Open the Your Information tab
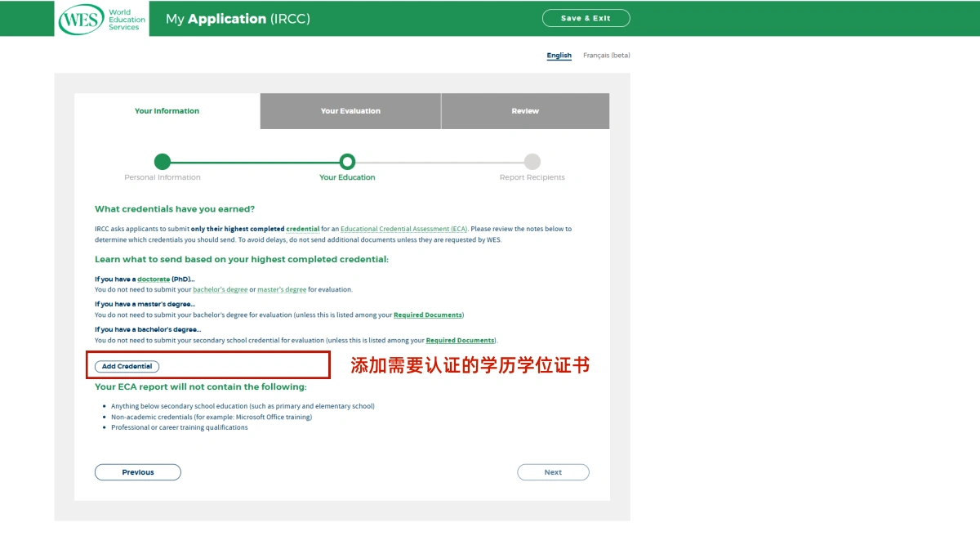Image resolution: width=980 pixels, height=536 pixels. [x=167, y=111]
